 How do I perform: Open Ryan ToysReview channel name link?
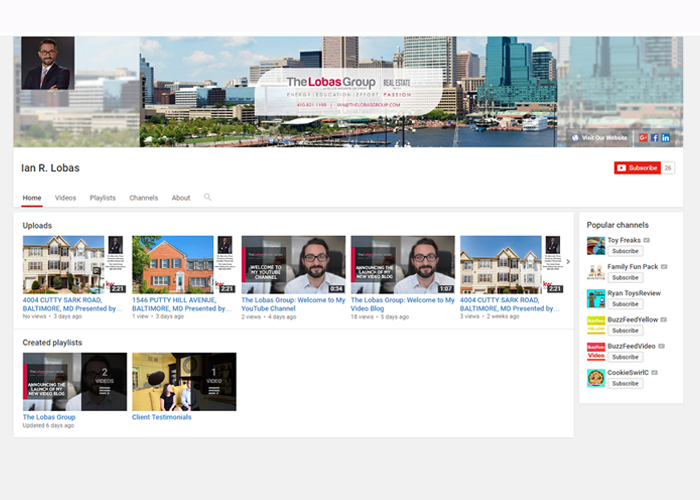(634, 293)
